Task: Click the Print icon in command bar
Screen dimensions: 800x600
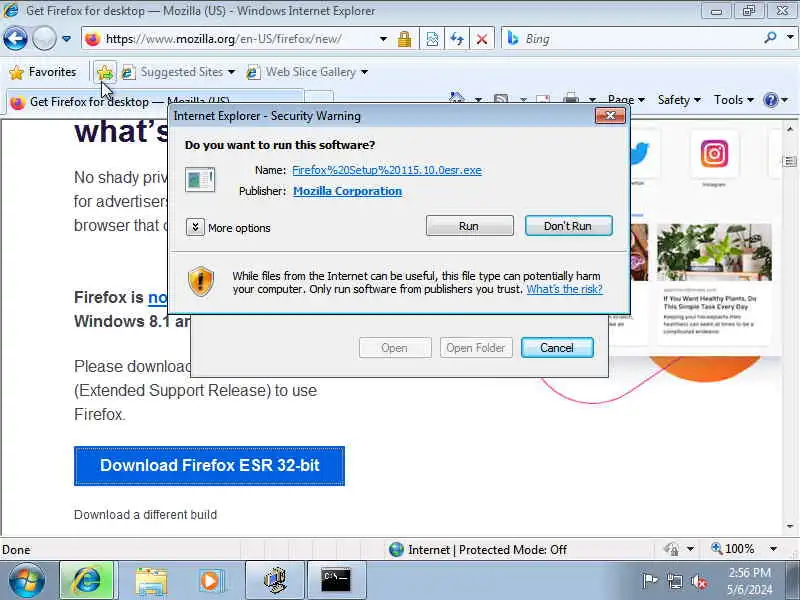Action: point(571,98)
